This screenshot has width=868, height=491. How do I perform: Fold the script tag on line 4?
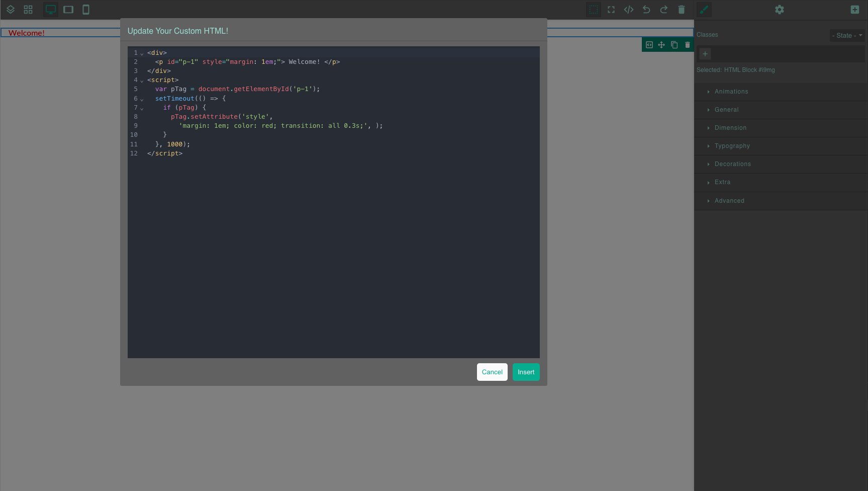[142, 81]
